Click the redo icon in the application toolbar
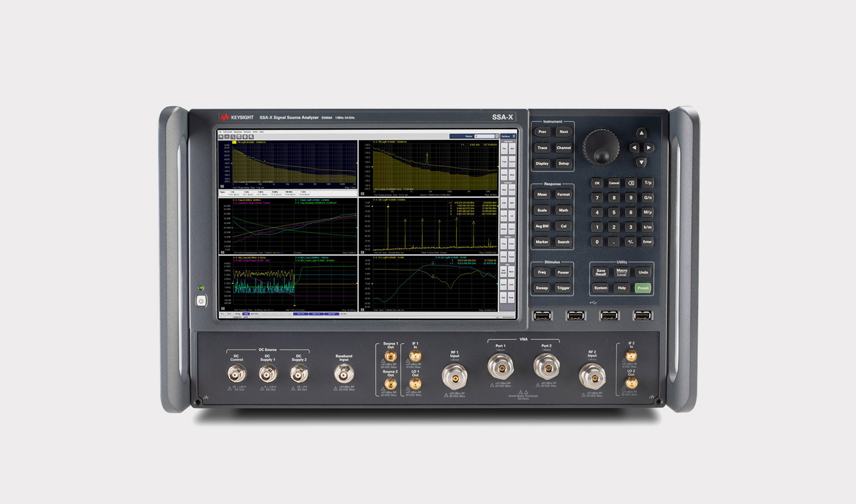 (228, 137)
